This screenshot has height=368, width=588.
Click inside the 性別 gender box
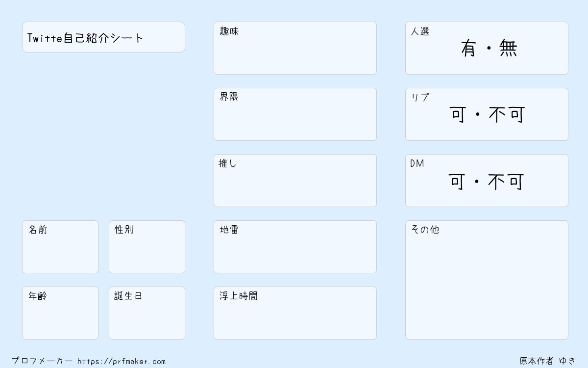point(147,247)
